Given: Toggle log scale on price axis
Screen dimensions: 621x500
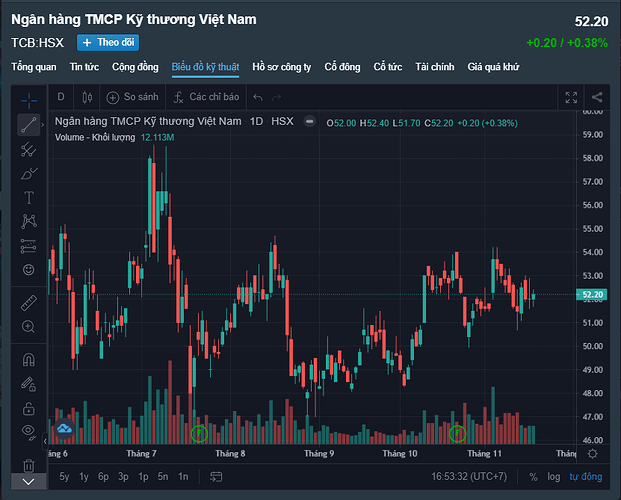Looking at the screenshot, I should pyautogui.click(x=554, y=477).
